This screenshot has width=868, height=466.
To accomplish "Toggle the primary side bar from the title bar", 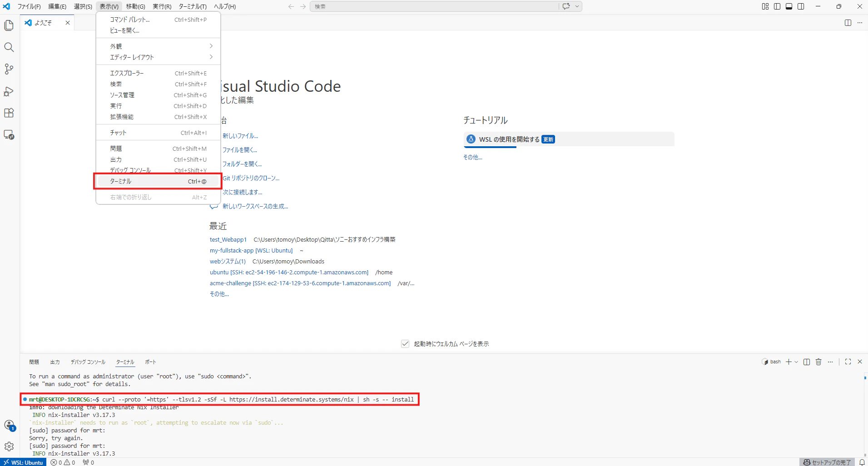I will pos(777,6).
